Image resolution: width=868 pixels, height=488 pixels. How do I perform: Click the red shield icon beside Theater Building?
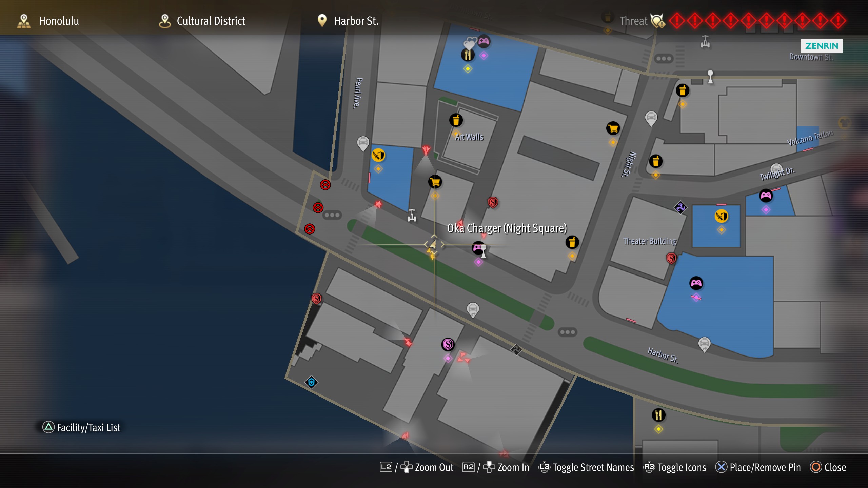(x=671, y=258)
